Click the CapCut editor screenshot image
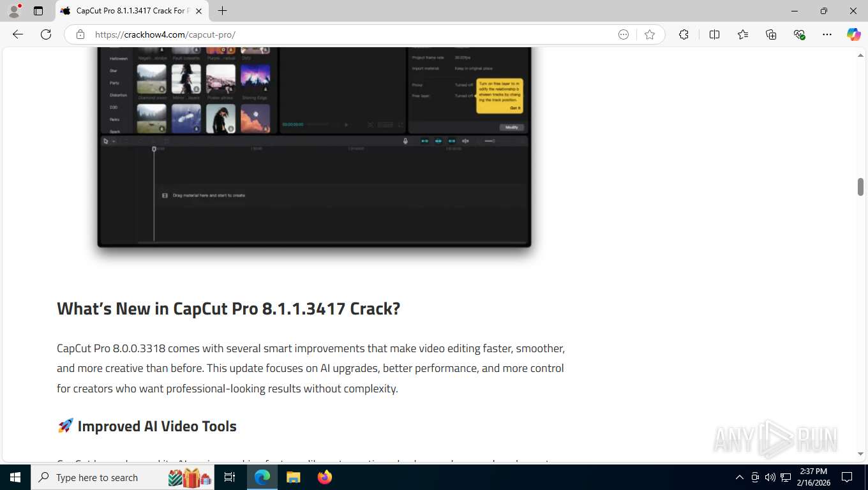The image size is (868, 490). (x=314, y=147)
